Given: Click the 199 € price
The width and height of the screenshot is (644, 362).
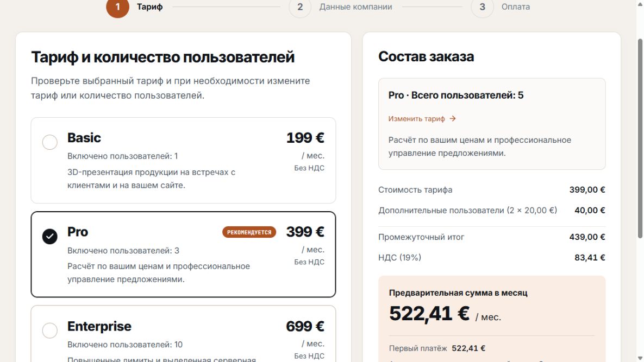Looking at the screenshot, I should [305, 138].
